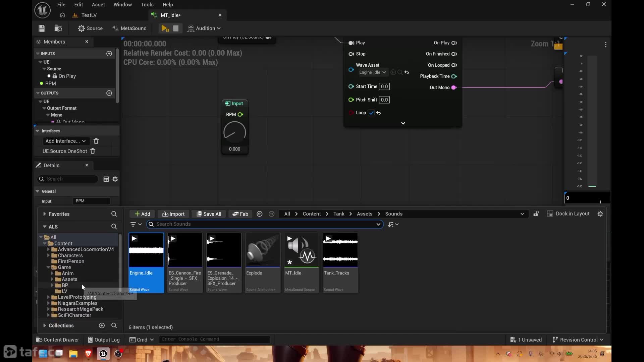
Task: Click the Play input trigger pin
Action: 351,43
